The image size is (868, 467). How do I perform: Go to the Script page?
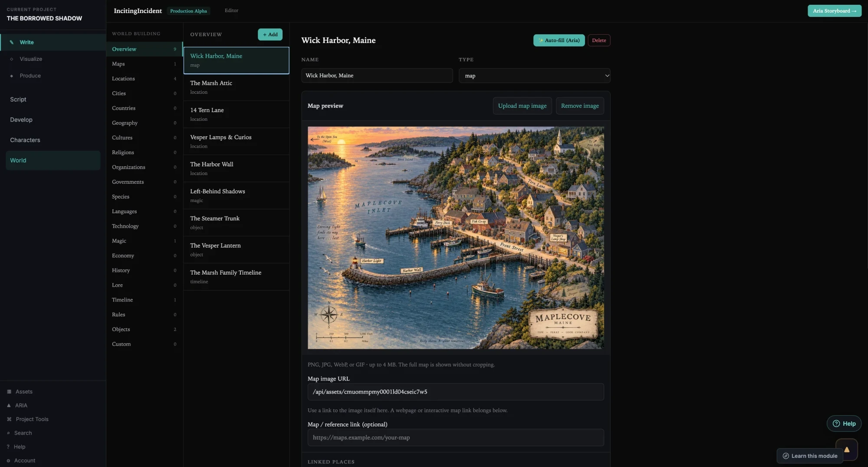53,99
